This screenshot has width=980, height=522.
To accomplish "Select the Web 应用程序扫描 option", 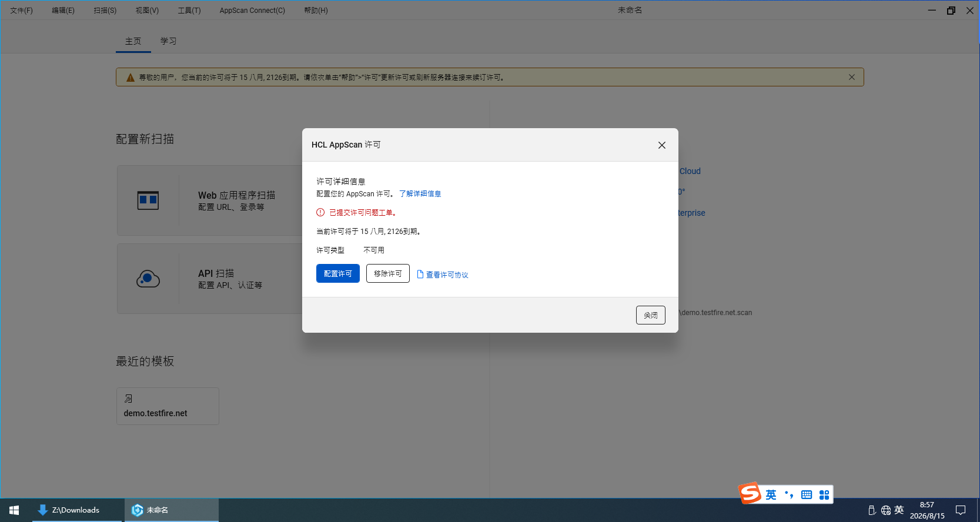I will tap(210, 200).
